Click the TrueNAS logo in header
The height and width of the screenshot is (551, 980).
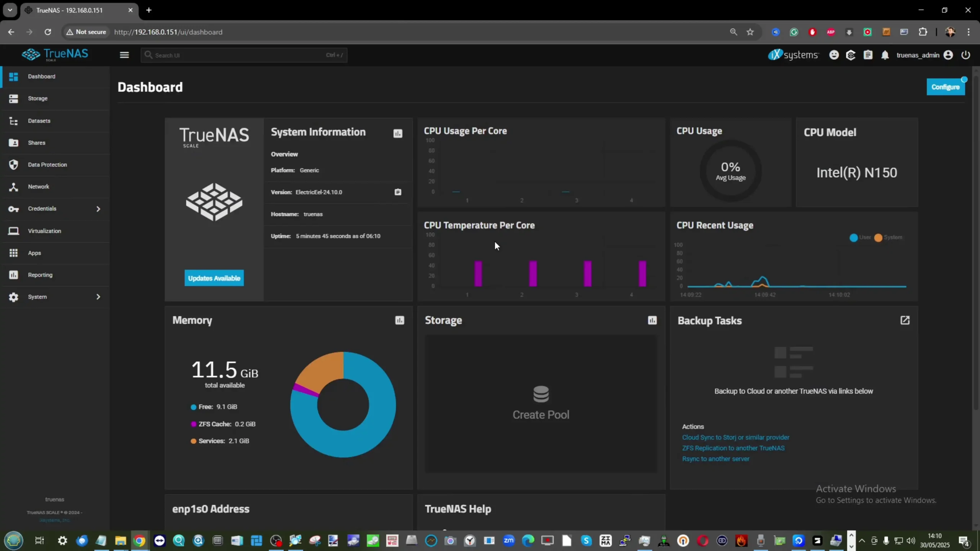[55, 55]
